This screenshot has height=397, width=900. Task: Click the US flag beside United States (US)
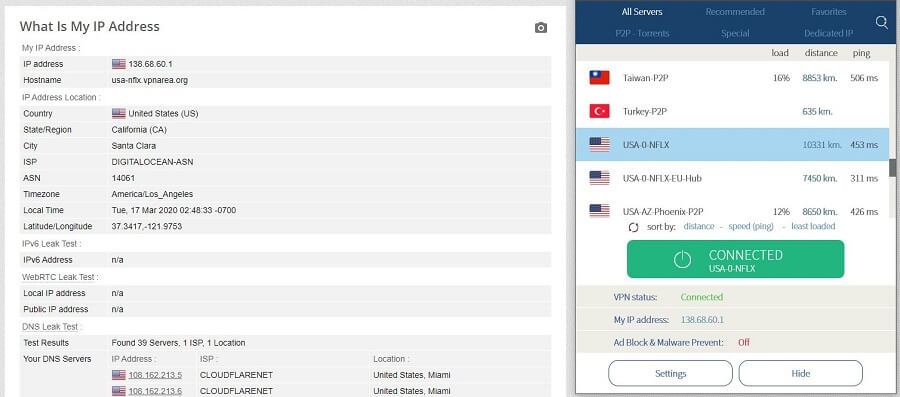[119, 114]
